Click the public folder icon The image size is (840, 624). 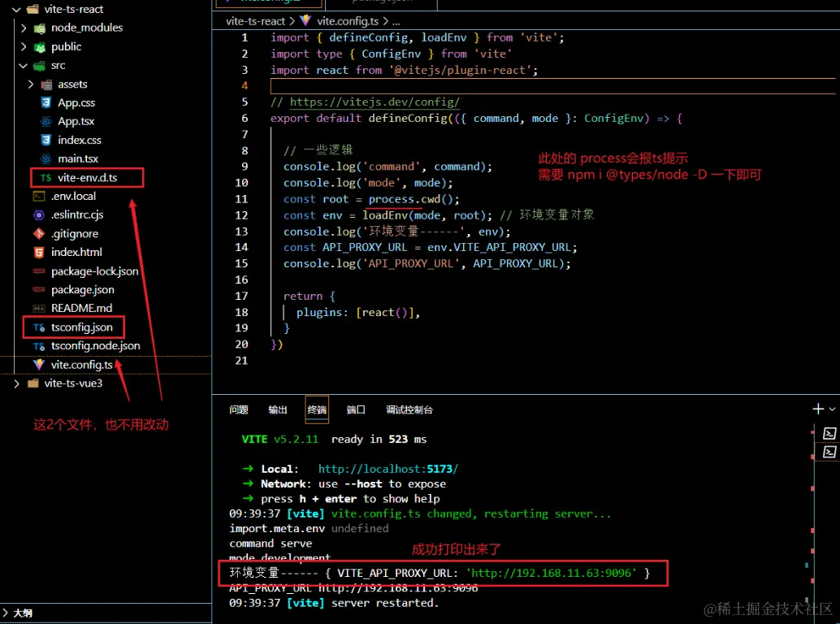[40, 47]
